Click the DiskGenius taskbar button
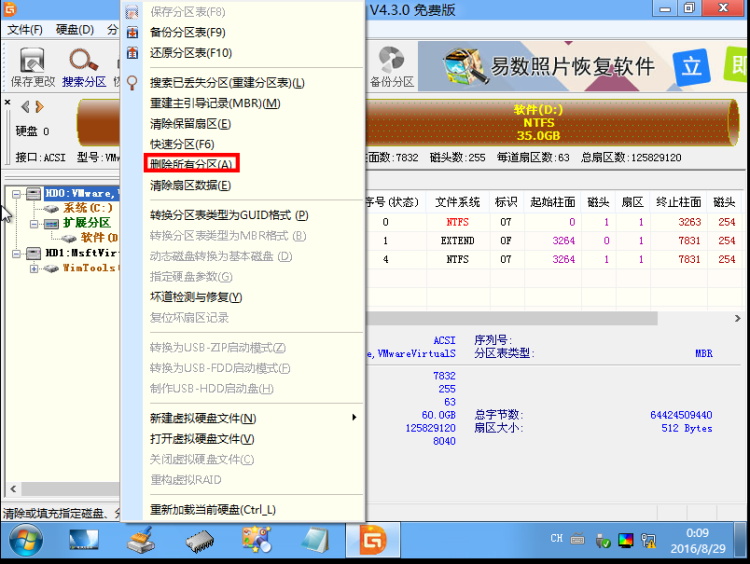The image size is (750, 564). pyautogui.click(x=373, y=541)
